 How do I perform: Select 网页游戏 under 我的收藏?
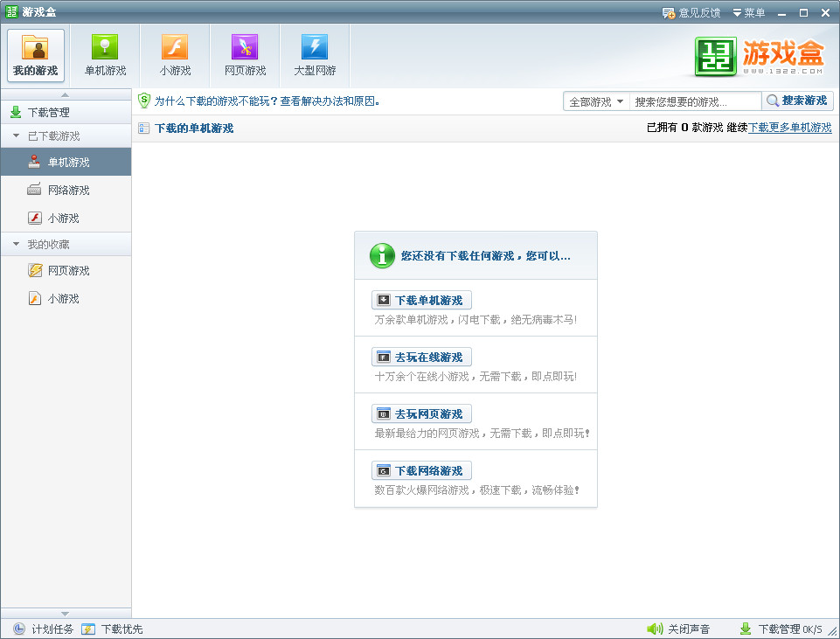pyautogui.click(x=66, y=270)
